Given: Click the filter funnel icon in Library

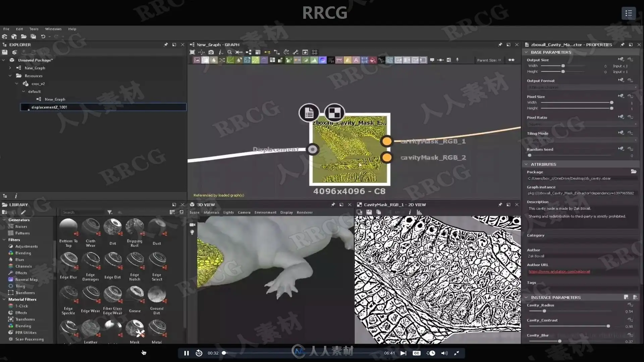Looking at the screenshot, I should pos(110,212).
